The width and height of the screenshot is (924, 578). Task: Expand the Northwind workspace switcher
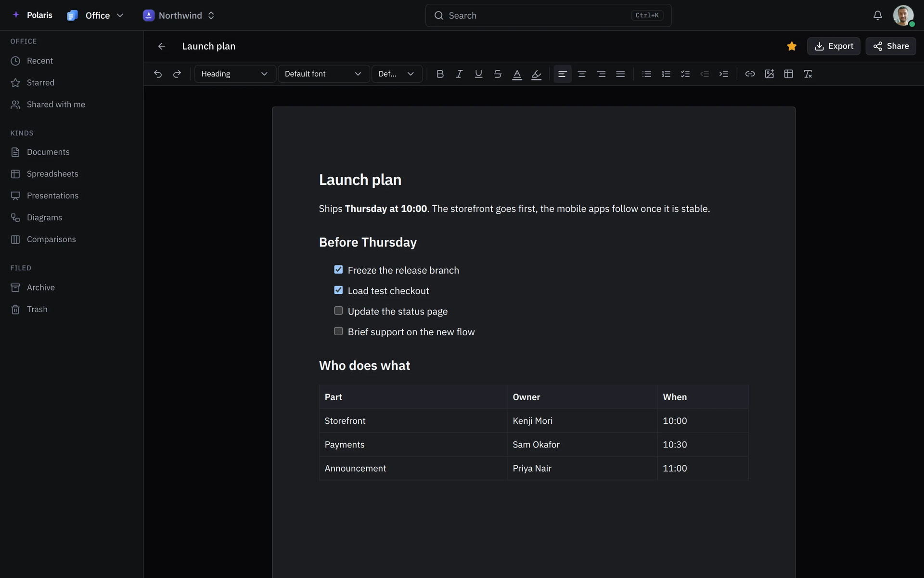pyautogui.click(x=179, y=15)
